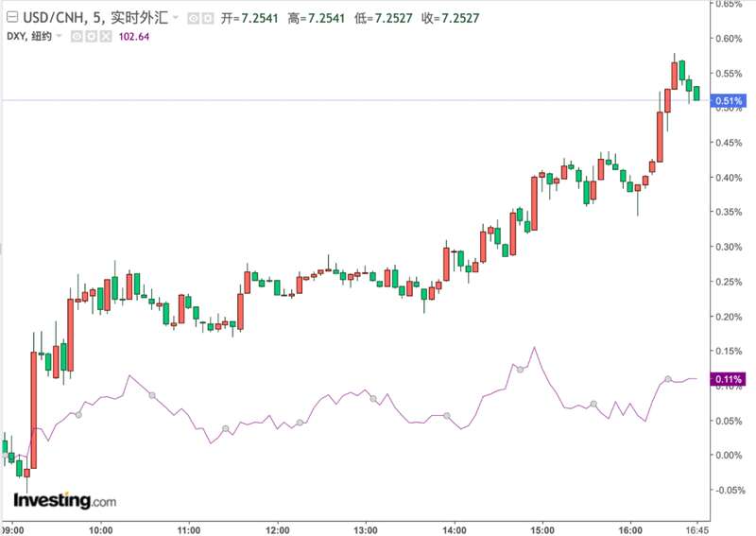Viewport: 756px width, 536px height.
Task: Select the blue 0.51% price label
Action: (730, 100)
